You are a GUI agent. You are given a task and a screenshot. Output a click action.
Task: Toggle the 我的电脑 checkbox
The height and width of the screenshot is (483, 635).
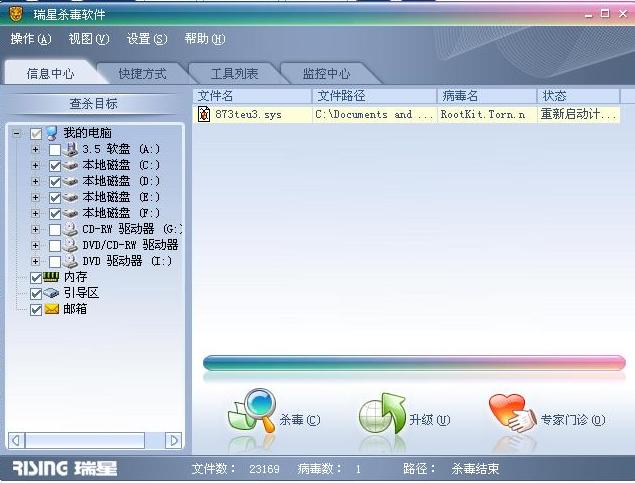tap(36, 134)
